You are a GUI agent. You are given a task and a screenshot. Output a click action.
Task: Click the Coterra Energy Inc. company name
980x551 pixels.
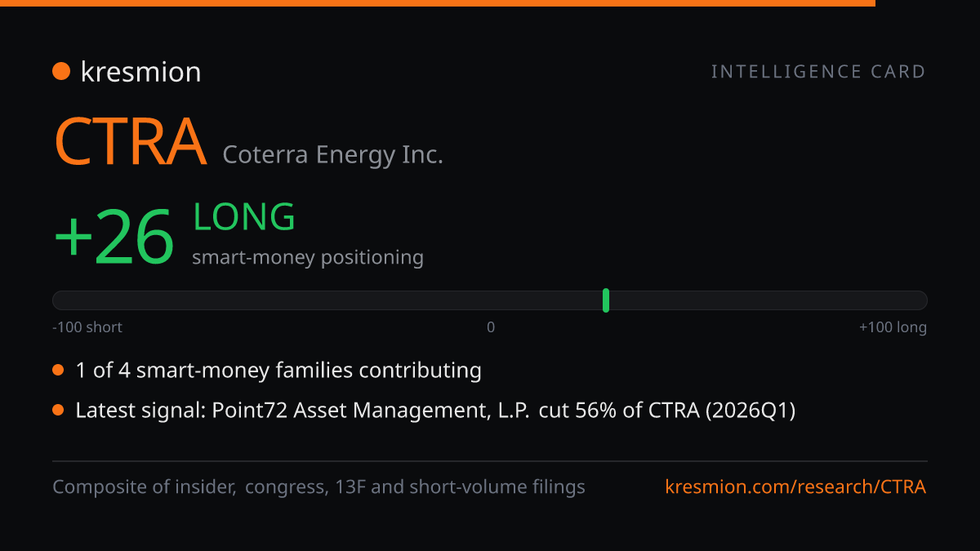[332, 154]
